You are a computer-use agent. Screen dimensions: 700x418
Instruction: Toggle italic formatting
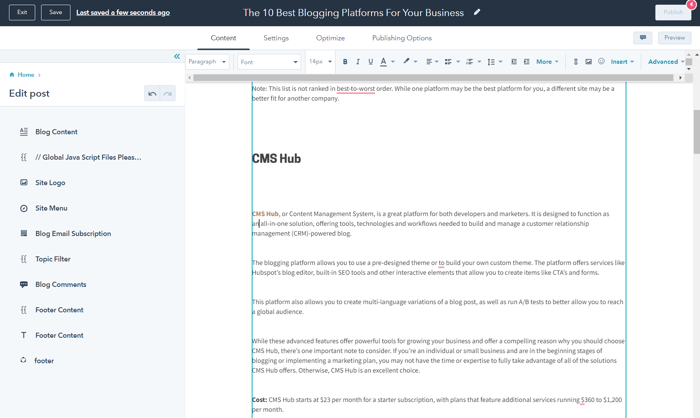tap(358, 62)
